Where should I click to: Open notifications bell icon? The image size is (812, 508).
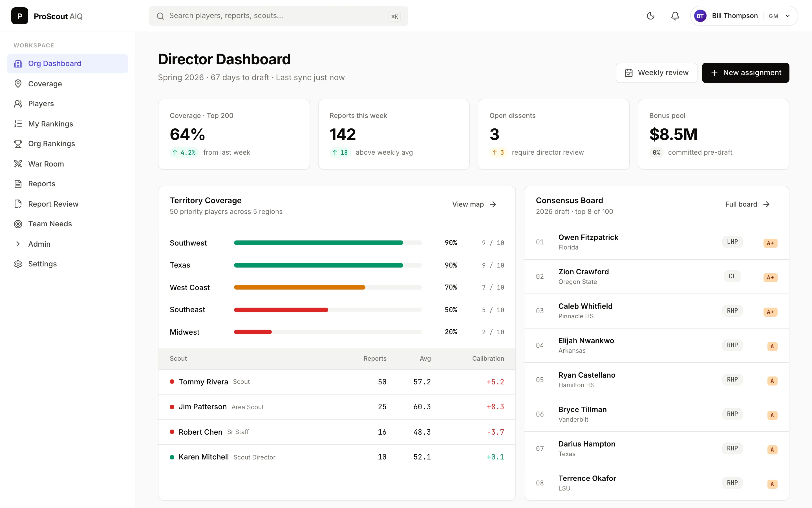(675, 16)
